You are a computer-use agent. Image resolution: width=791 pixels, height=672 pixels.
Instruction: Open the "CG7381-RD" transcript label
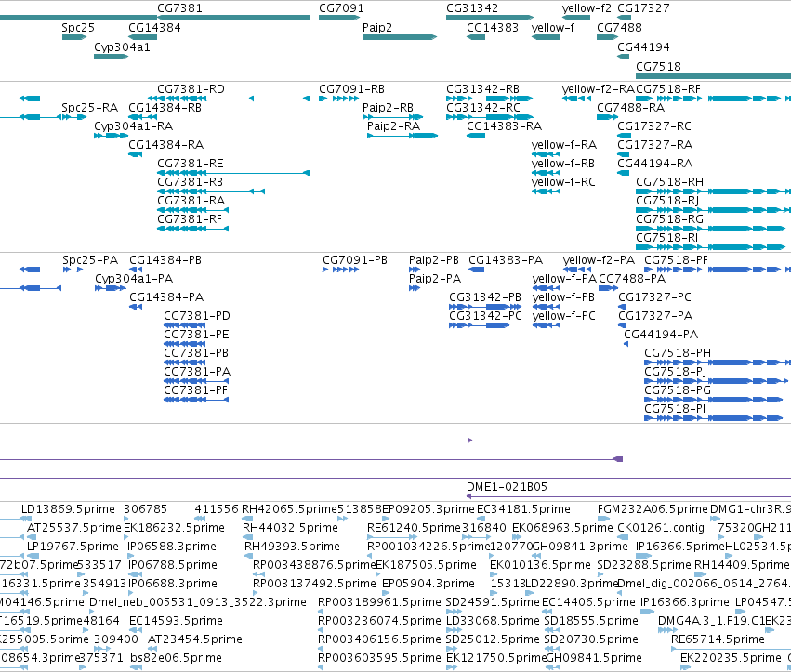click(191, 89)
